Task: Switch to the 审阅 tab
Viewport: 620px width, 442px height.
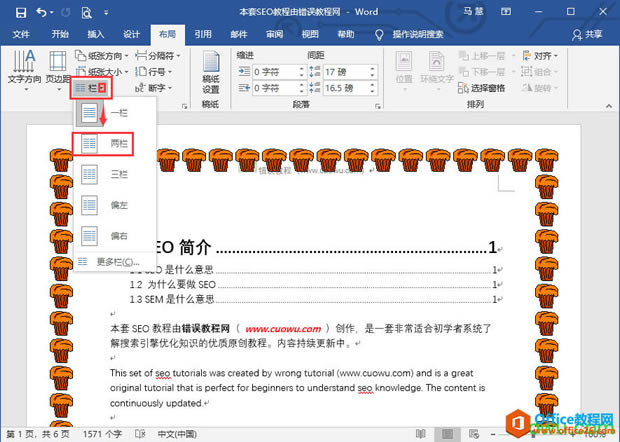Action: pyautogui.click(x=274, y=34)
